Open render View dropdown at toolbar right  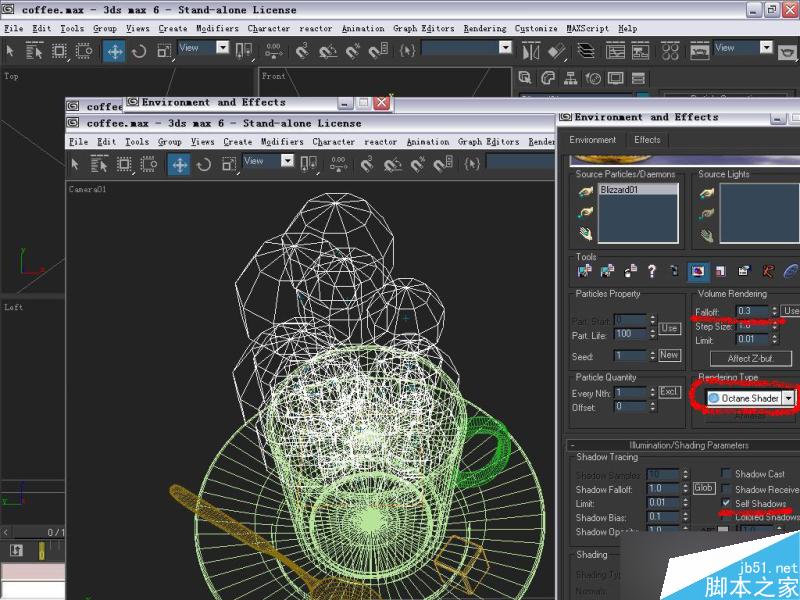pos(766,47)
